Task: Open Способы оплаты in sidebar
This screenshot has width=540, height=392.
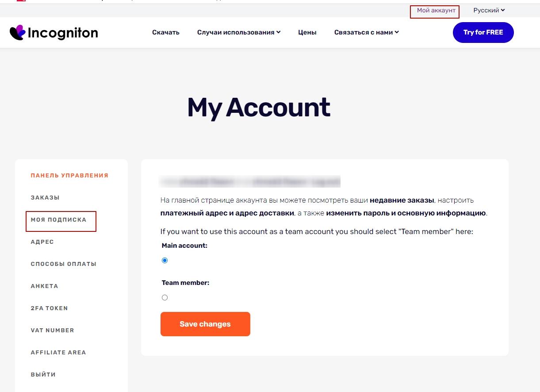Action: tap(64, 264)
